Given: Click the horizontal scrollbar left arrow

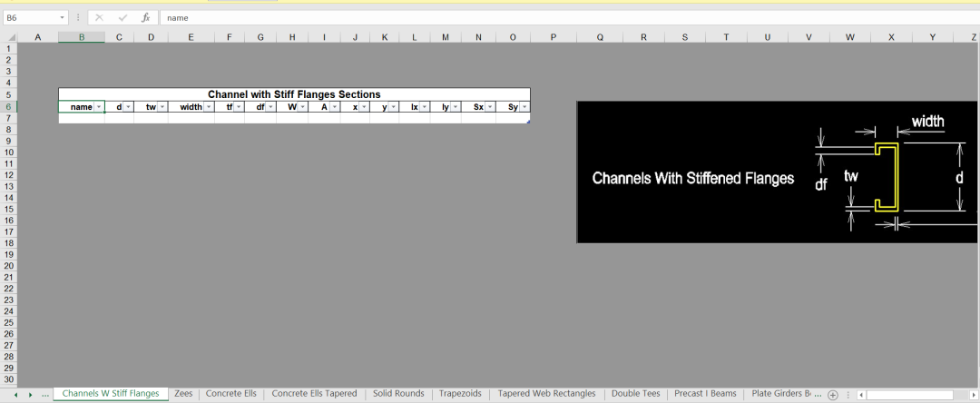Looking at the screenshot, I should pos(861,395).
